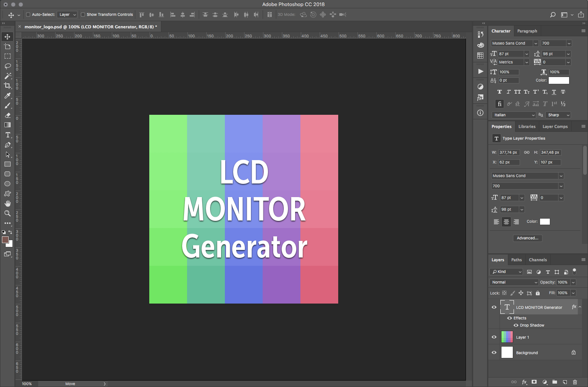This screenshot has width=588, height=387.
Task: Choose the Crop tool
Action: [8, 86]
